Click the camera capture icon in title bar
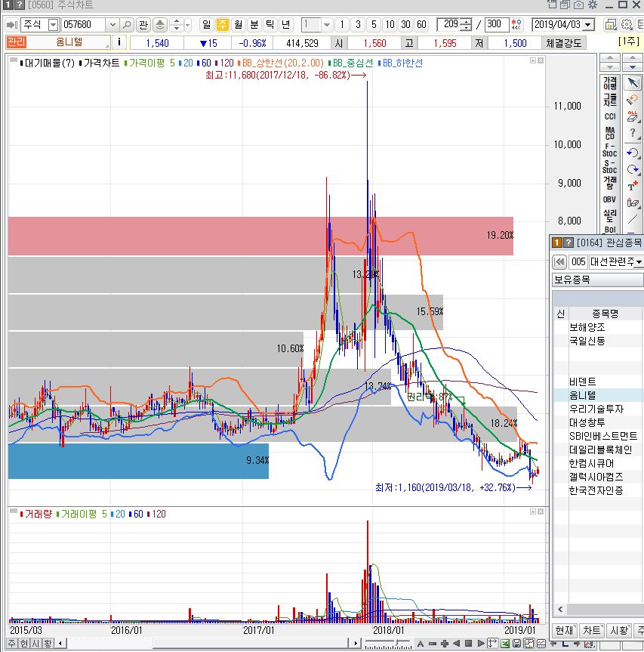Image resolution: width=644 pixels, height=652 pixels. [579, 5]
